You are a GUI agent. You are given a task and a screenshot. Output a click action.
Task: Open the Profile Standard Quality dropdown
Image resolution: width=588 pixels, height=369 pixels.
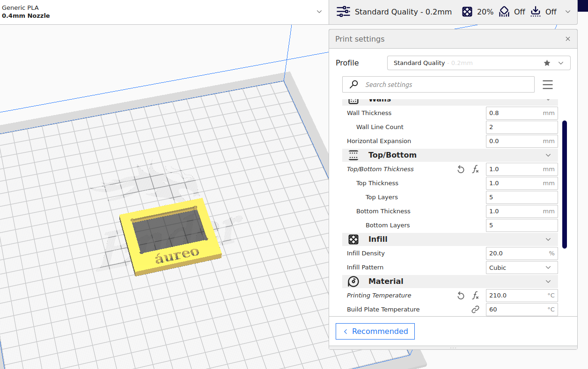[478, 63]
